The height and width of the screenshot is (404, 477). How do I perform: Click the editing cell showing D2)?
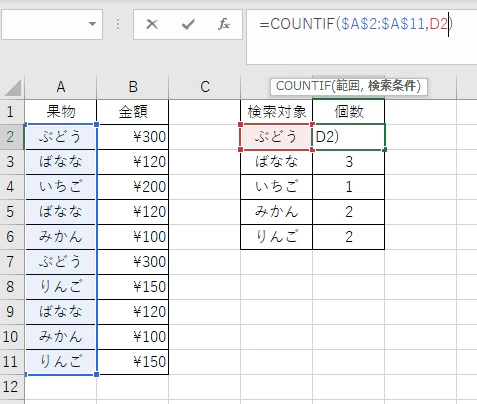point(349,137)
